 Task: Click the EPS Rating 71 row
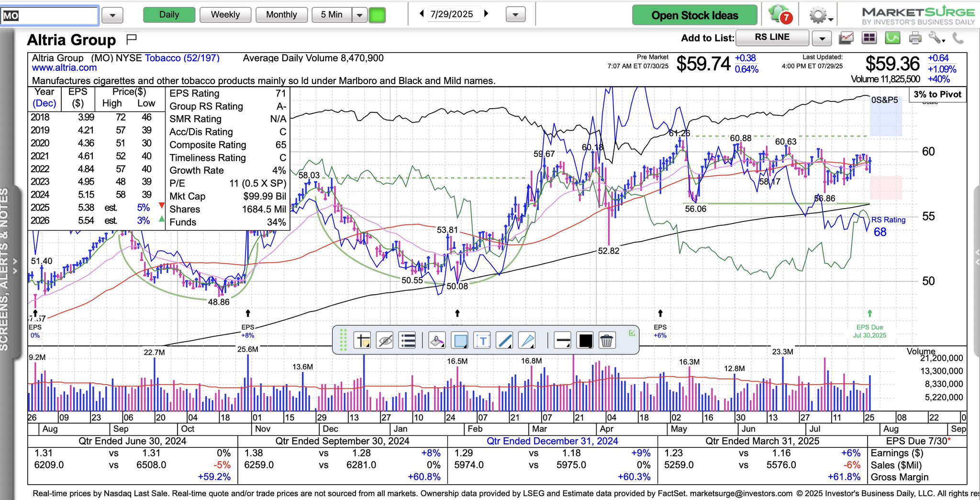[228, 93]
